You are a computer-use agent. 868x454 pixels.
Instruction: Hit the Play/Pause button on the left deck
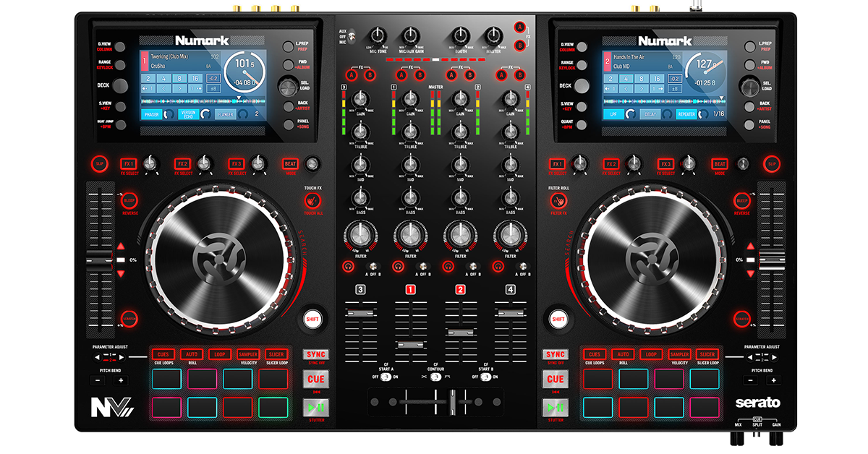click(315, 408)
